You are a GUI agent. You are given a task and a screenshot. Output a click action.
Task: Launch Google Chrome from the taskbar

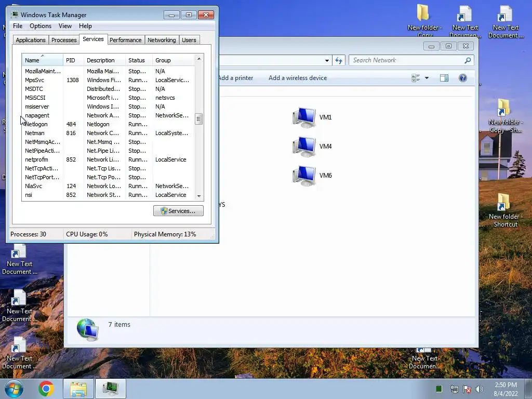coord(46,389)
